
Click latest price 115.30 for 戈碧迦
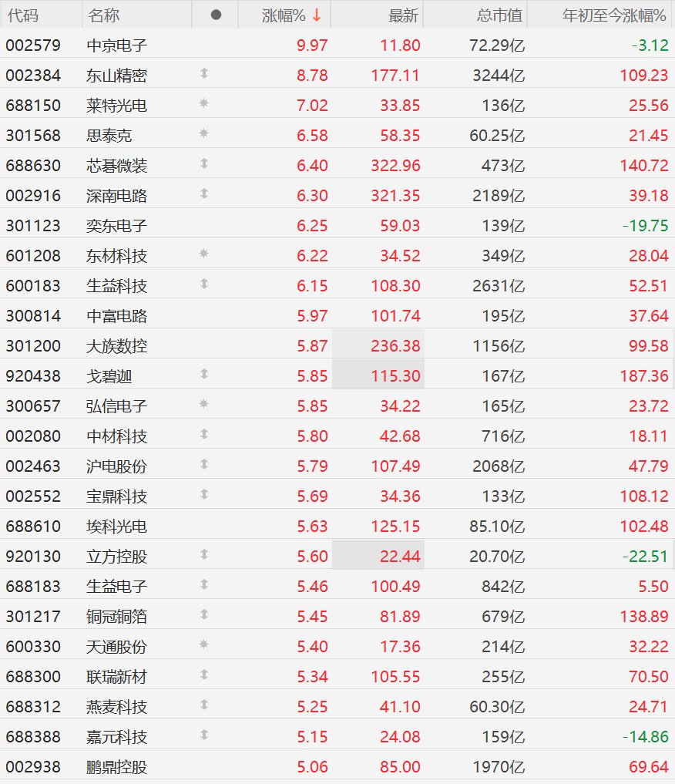click(x=395, y=376)
